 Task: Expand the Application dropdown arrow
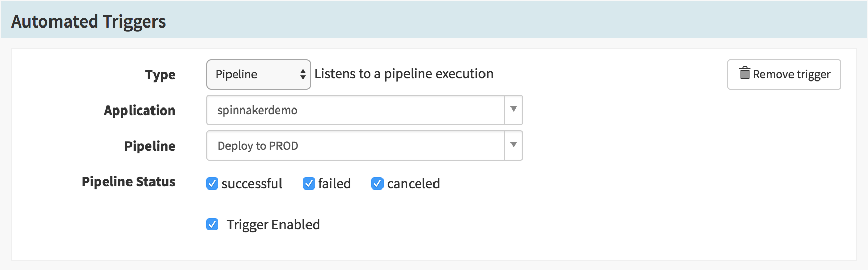[x=514, y=110]
